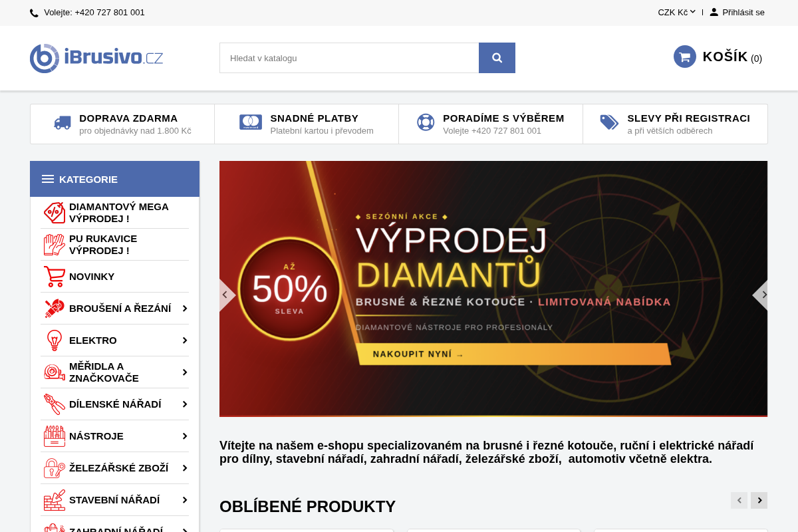Click Nakoupit nyní banner button
Image resolution: width=798 pixels, height=532 pixels.
513,354
